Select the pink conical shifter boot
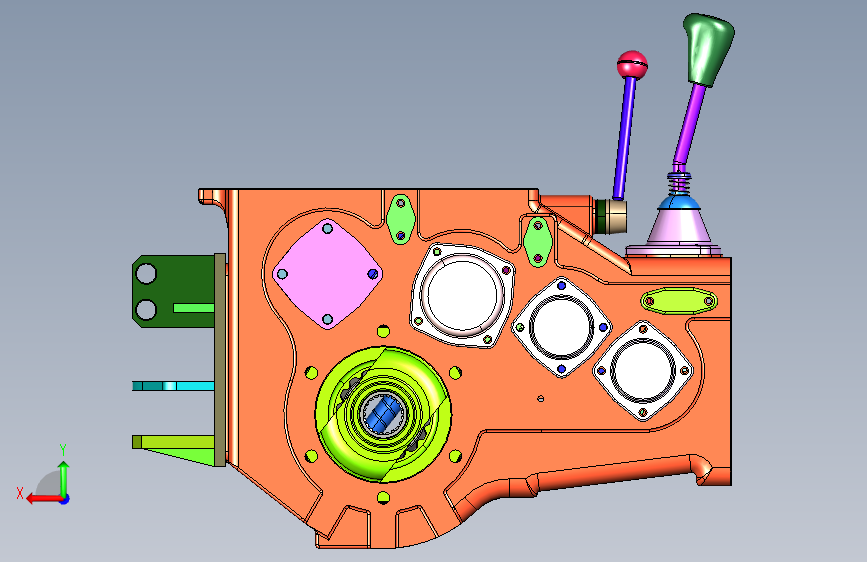867x562 pixels. coord(680,227)
